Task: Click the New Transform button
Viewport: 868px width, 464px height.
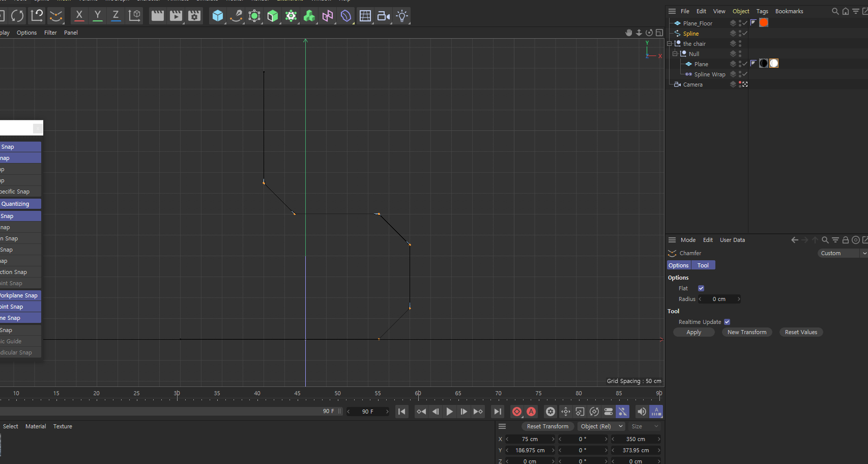Action: point(747,332)
